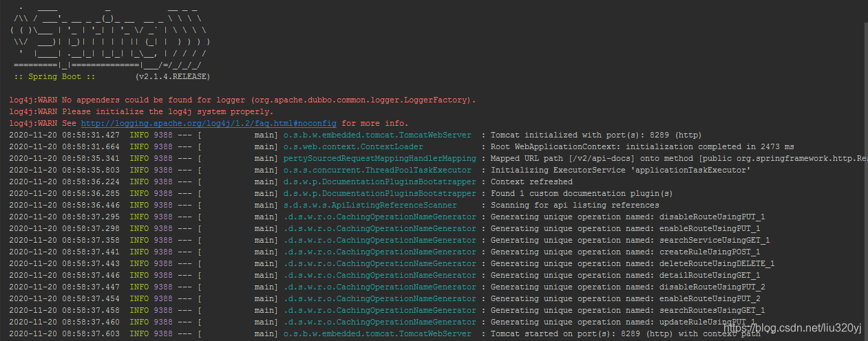The image size is (868, 341).
Task: Click the '(v2.1.4.RELEASE)' version text
Action: pyautogui.click(x=173, y=76)
